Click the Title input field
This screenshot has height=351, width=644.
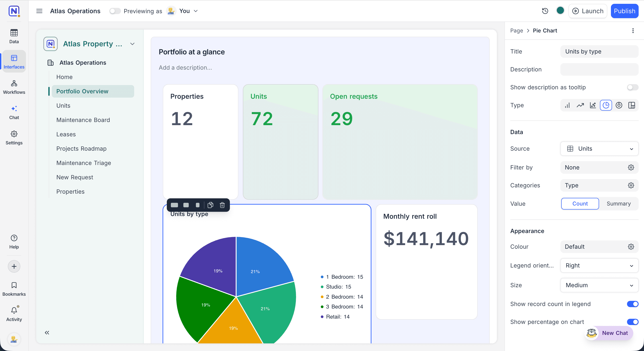point(599,51)
